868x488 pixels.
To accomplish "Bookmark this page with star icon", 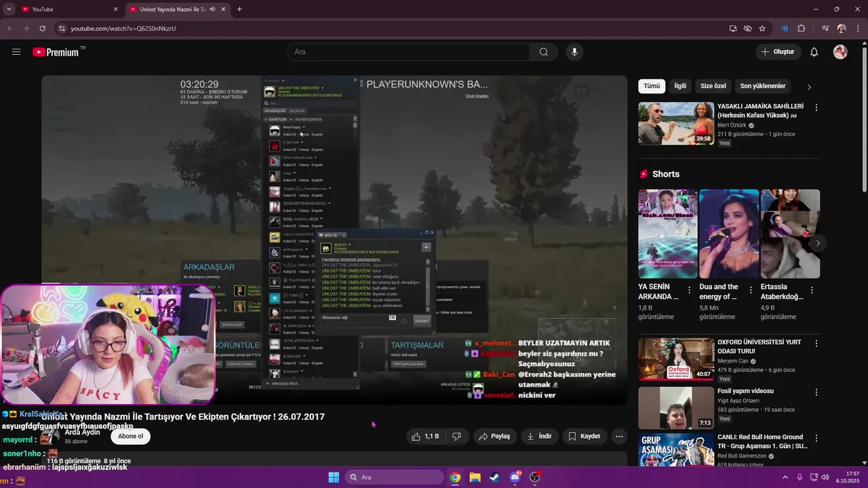I will (x=762, y=28).
